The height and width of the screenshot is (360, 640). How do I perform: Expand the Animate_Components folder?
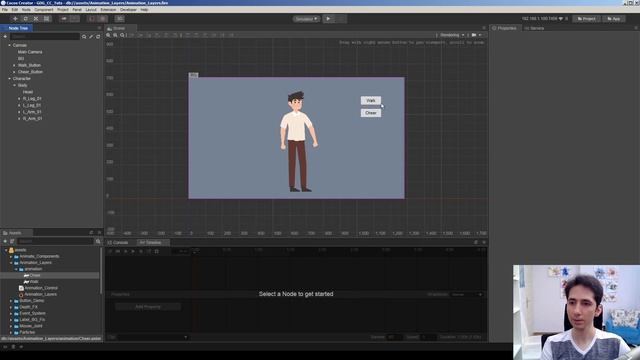click(x=11, y=256)
